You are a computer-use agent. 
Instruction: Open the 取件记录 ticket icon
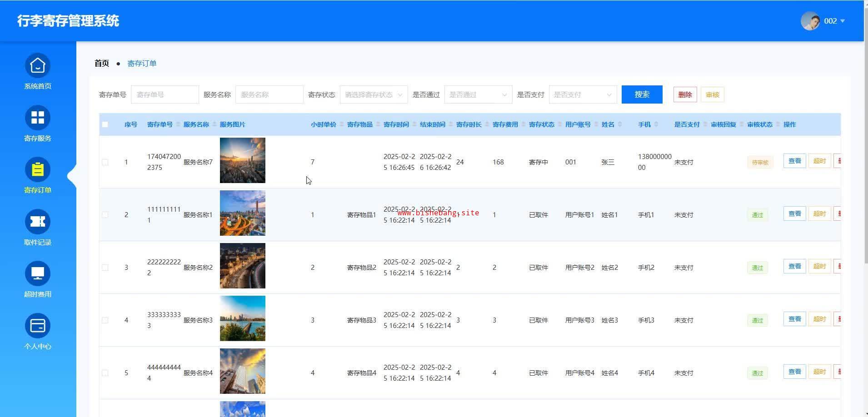pos(37,222)
